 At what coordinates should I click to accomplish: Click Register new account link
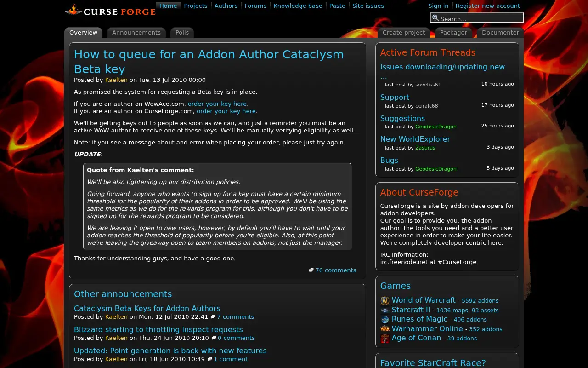pos(488,6)
